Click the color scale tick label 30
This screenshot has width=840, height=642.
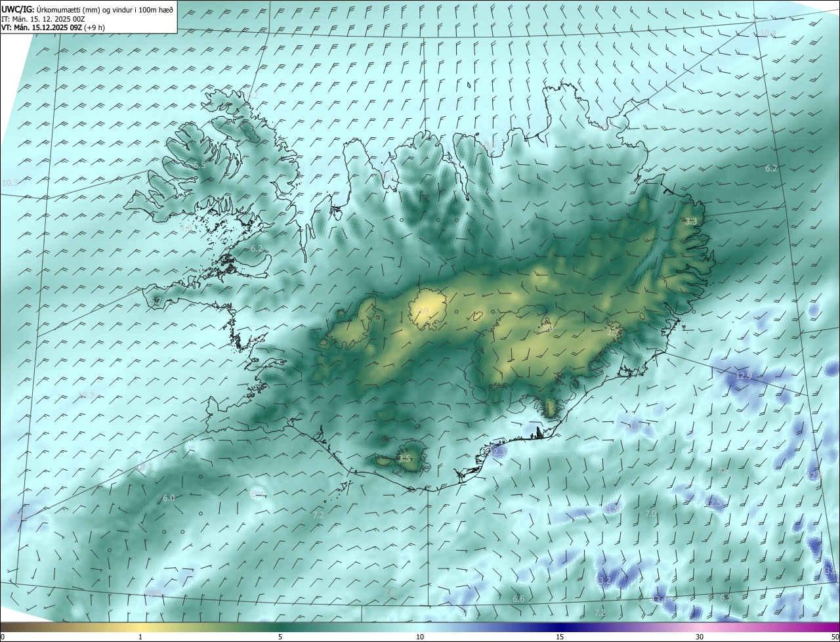[x=700, y=637]
